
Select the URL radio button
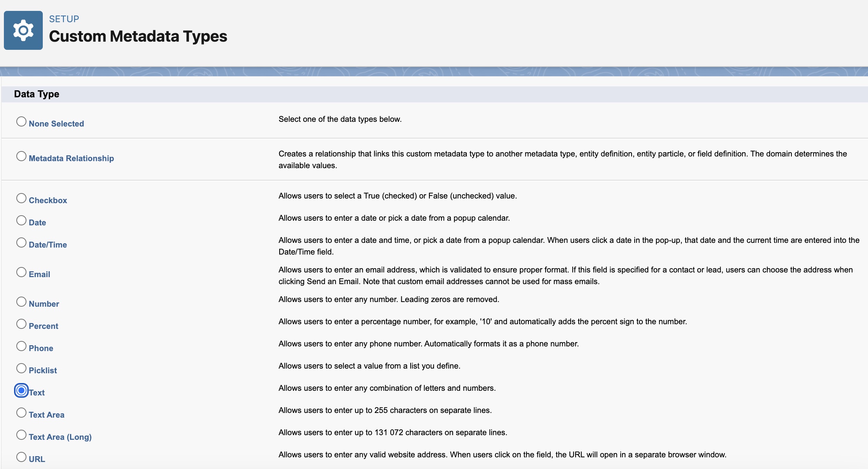[21, 457]
